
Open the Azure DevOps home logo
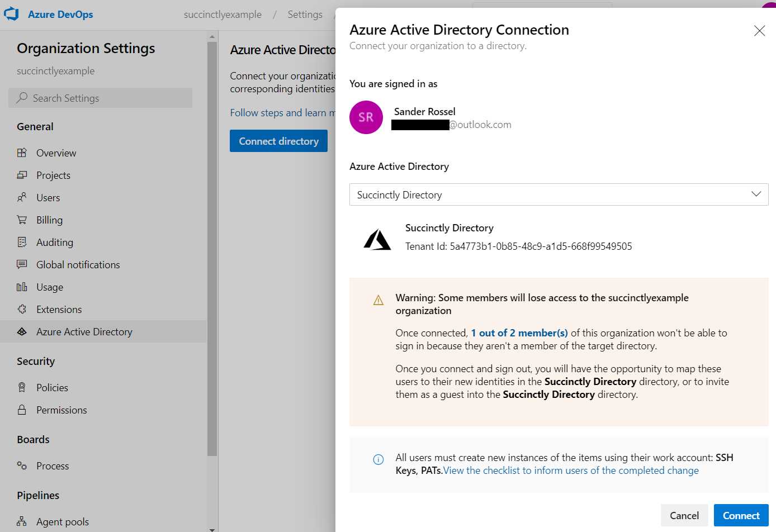tap(10, 15)
